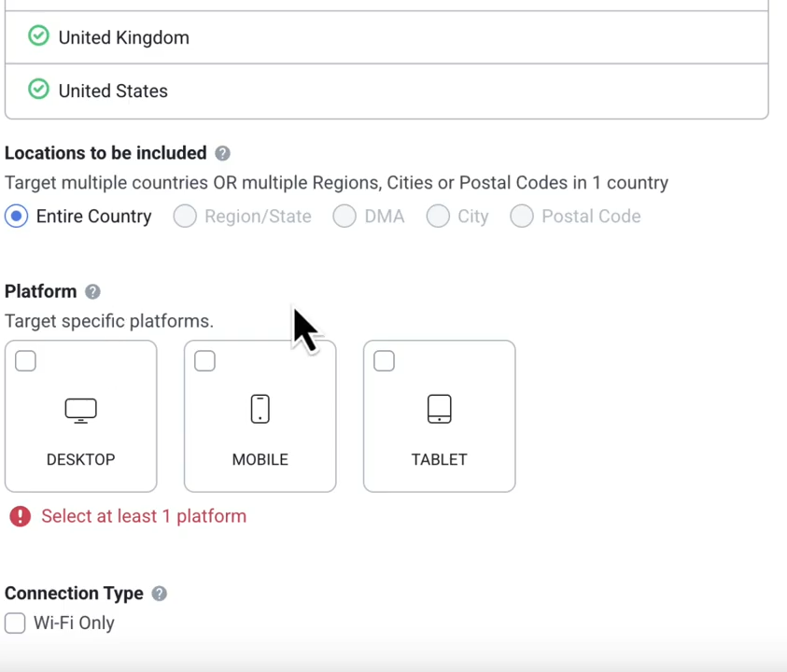The width and height of the screenshot is (787, 672).
Task: Choose the Region/State targeting option
Action: point(185,217)
